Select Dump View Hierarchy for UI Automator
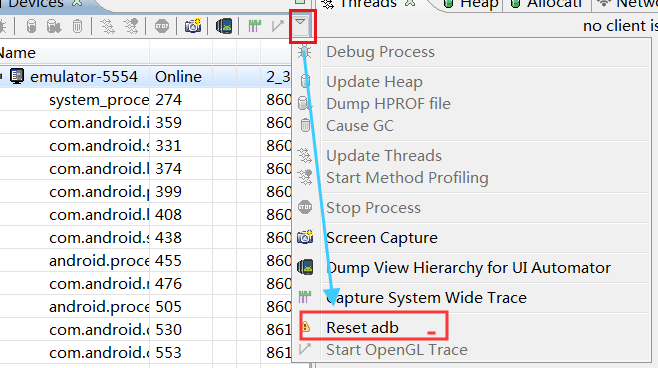The width and height of the screenshot is (658, 368). tap(471, 268)
